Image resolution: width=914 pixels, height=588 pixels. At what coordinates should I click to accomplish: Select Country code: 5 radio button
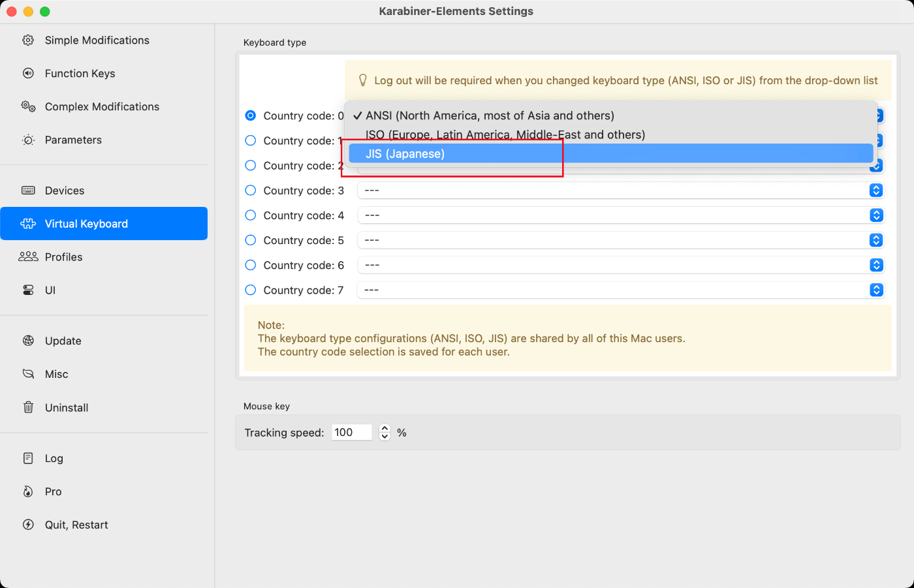(250, 240)
